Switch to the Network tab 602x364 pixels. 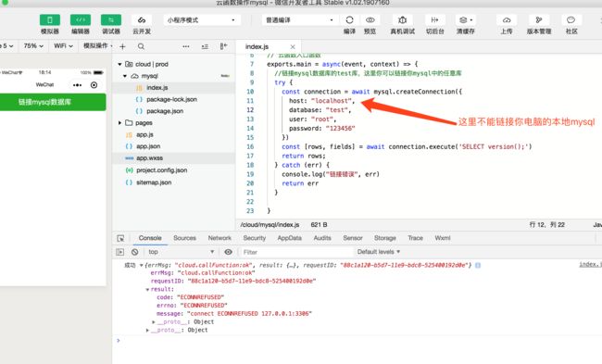(219, 238)
